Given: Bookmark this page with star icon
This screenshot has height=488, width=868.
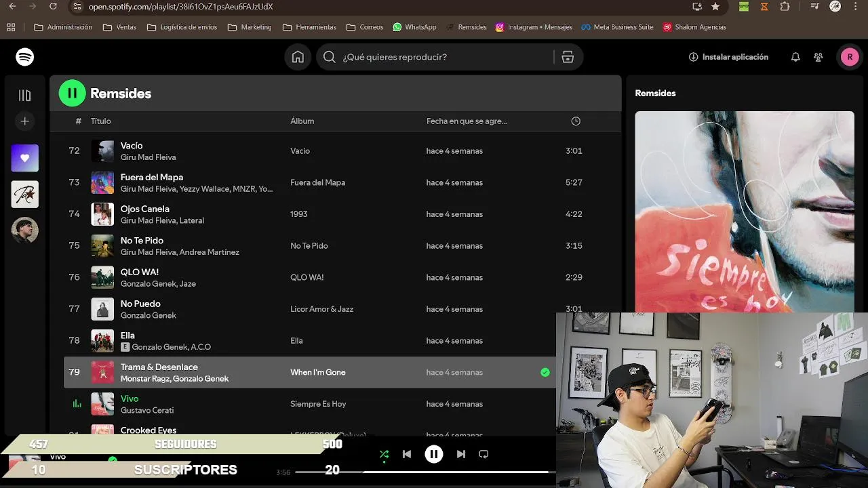Looking at the screenshot, I should click(715, 6).
